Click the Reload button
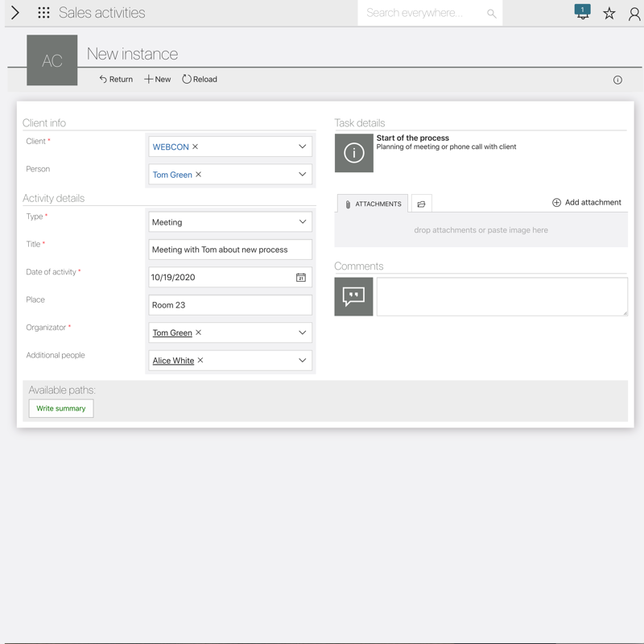 tap(200, 80)
